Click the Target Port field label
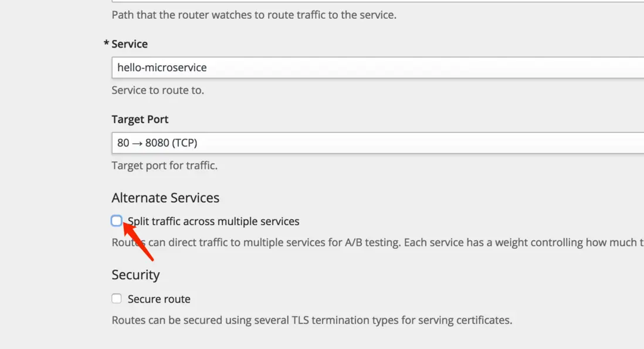This screenshot has width=644, height=349. coord(140,119)
